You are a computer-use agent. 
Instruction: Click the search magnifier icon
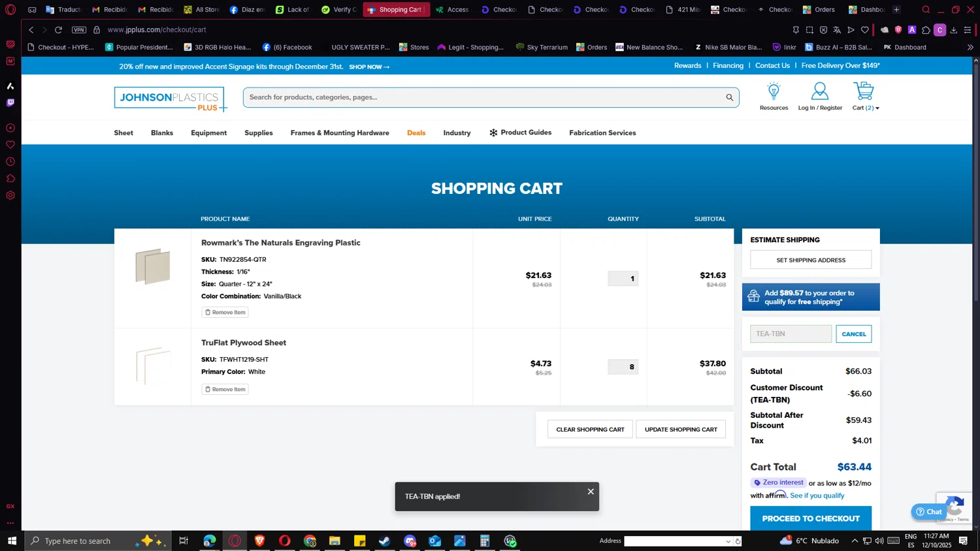tap(729, 97)
